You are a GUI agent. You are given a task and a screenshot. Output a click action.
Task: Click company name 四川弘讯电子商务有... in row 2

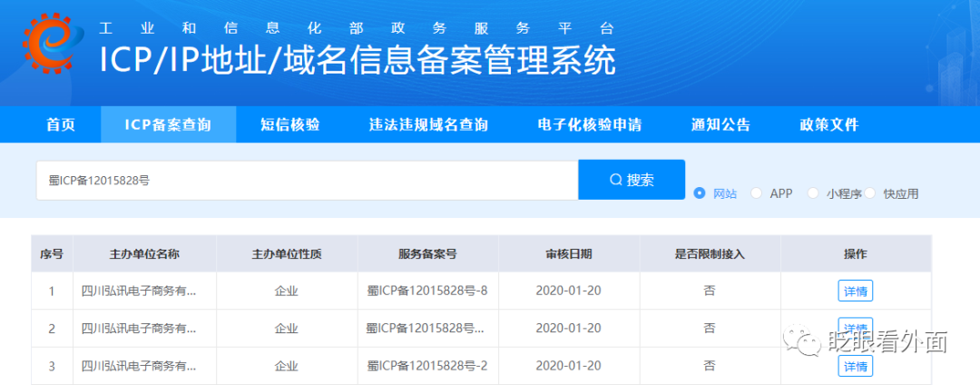139,329
